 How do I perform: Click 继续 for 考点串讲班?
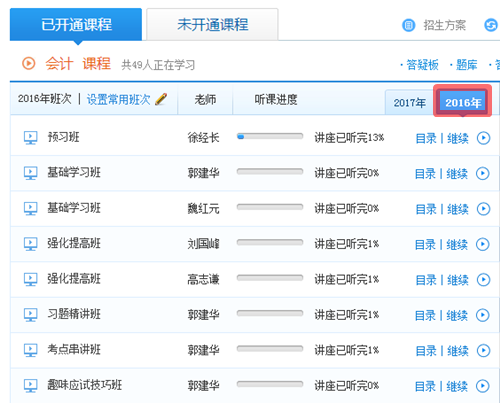458,351
